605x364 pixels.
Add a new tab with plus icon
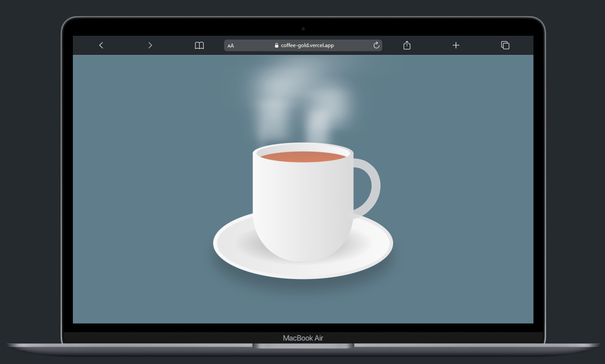456,45
